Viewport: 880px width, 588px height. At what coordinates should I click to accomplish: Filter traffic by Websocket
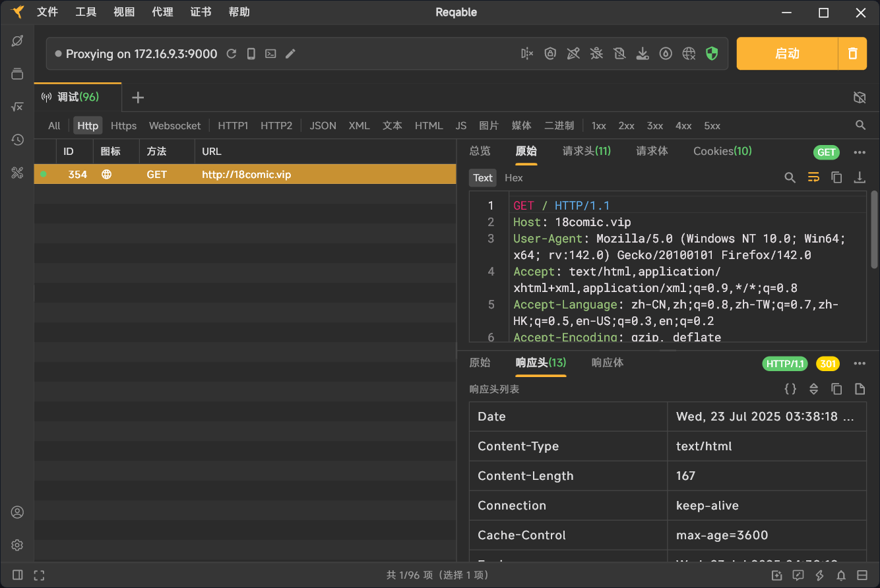coord(175,125)
